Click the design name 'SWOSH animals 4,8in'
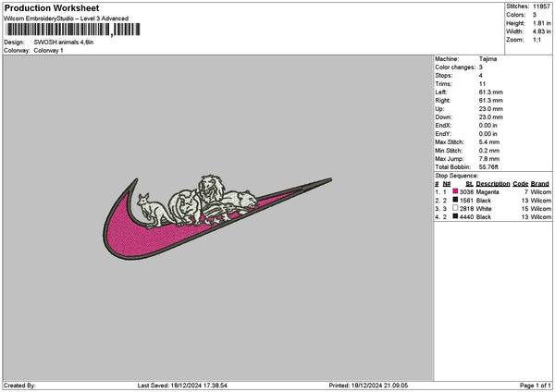 click(x=64, y=43)
